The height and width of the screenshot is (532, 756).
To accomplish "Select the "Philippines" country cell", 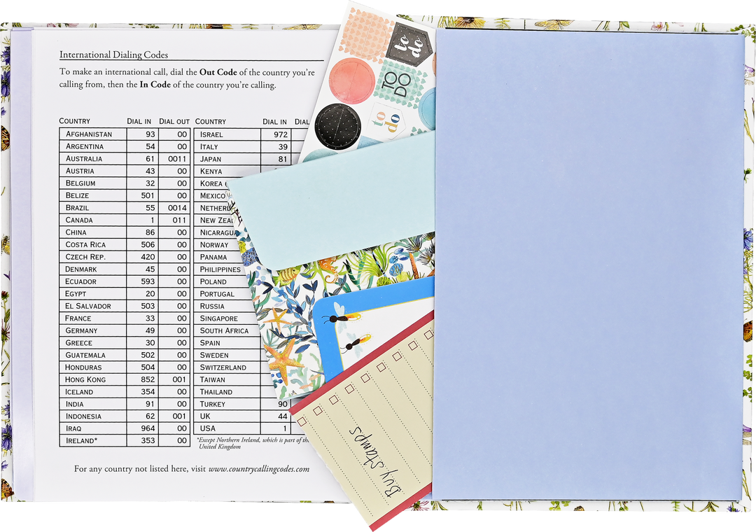I will point(220,269).
